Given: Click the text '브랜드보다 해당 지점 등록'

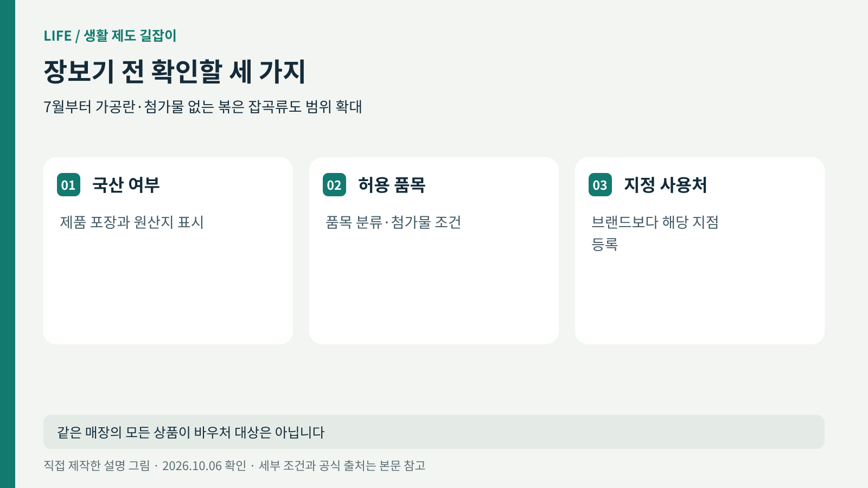Looking at the screenshot, I should click(x=655, y=233).
